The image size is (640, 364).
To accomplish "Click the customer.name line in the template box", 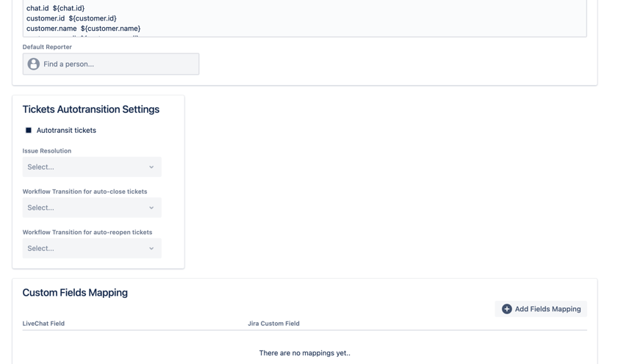I will (83, 29).
